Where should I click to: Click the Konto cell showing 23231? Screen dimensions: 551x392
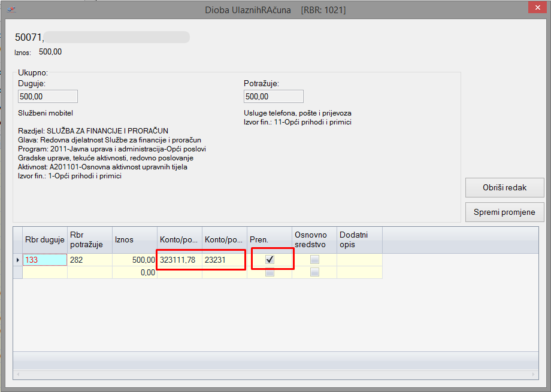click(224, 260)
